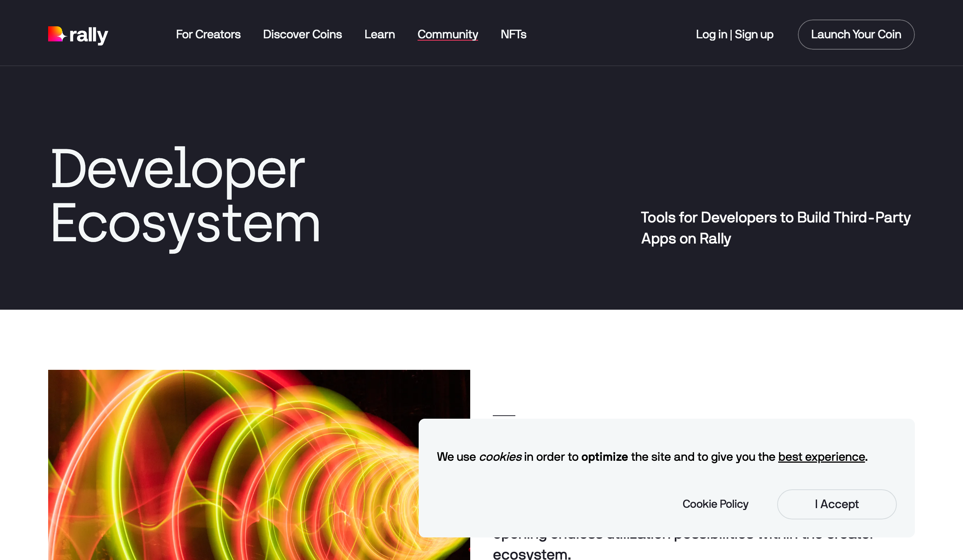Open the Community menu
The height and width of the screenshot is (560, 963).
[x=448, y=34]
